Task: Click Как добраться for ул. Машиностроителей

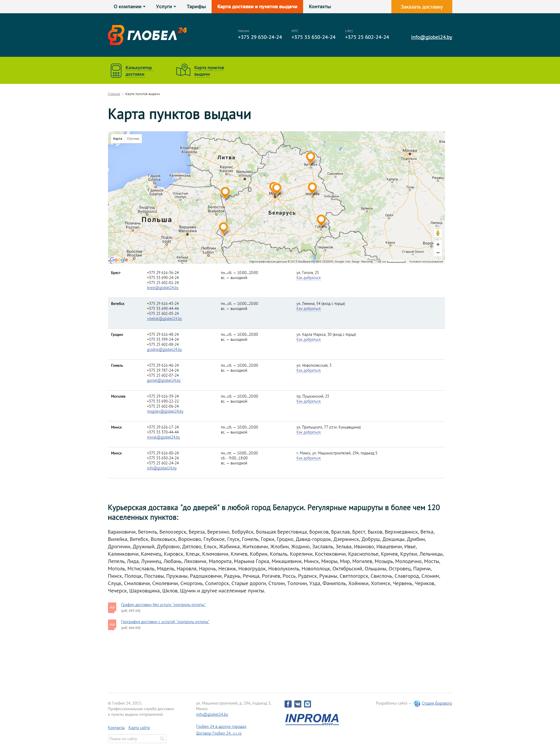Action: (308, 459)
